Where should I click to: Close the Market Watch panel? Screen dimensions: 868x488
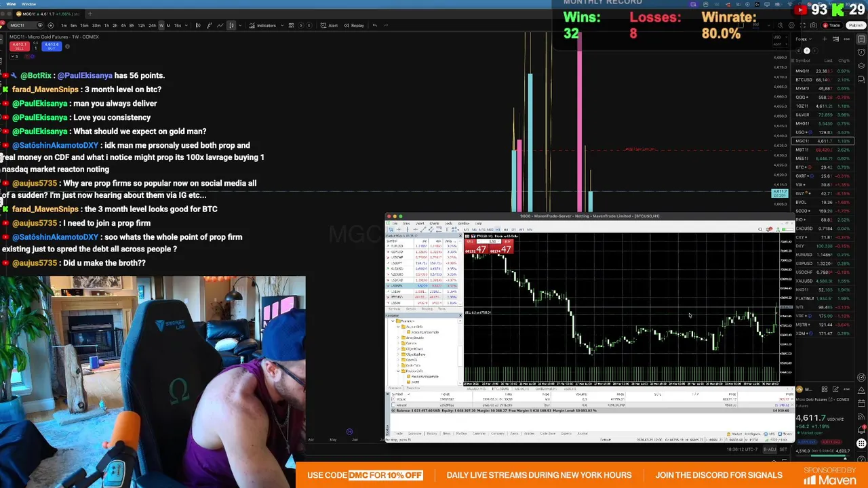click(460, 236)
